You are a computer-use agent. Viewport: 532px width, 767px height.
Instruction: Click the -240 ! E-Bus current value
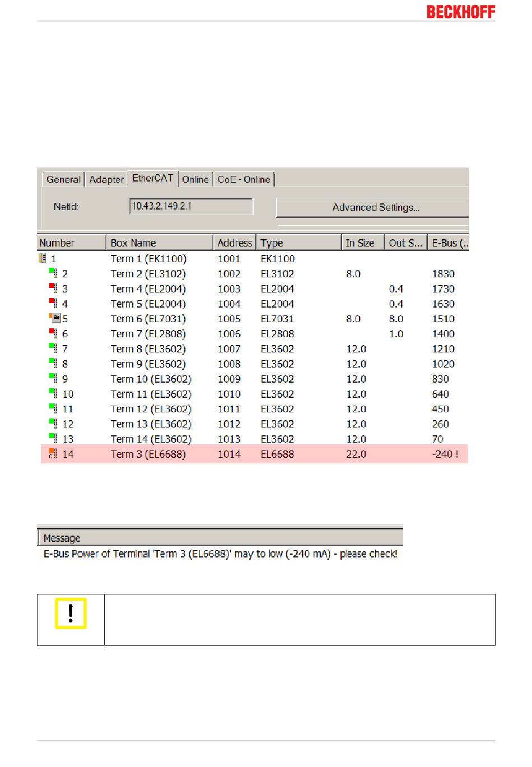(x=445, y=454)
